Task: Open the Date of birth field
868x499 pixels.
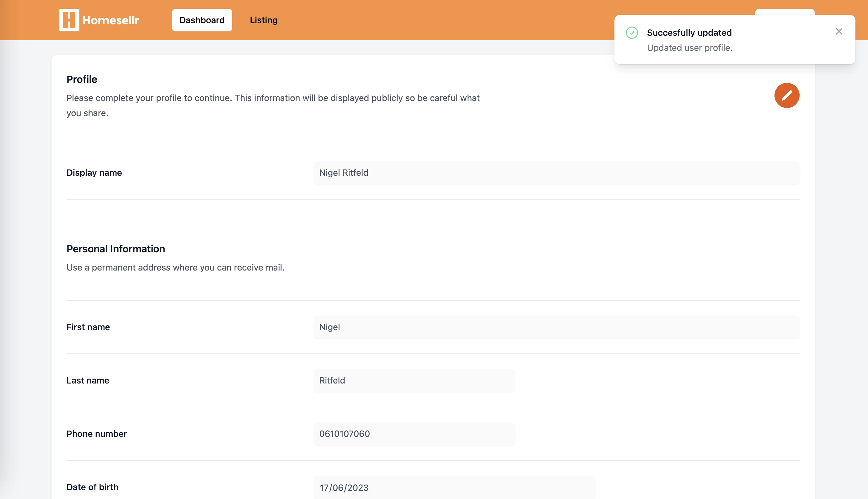Action: coord(454,487)
